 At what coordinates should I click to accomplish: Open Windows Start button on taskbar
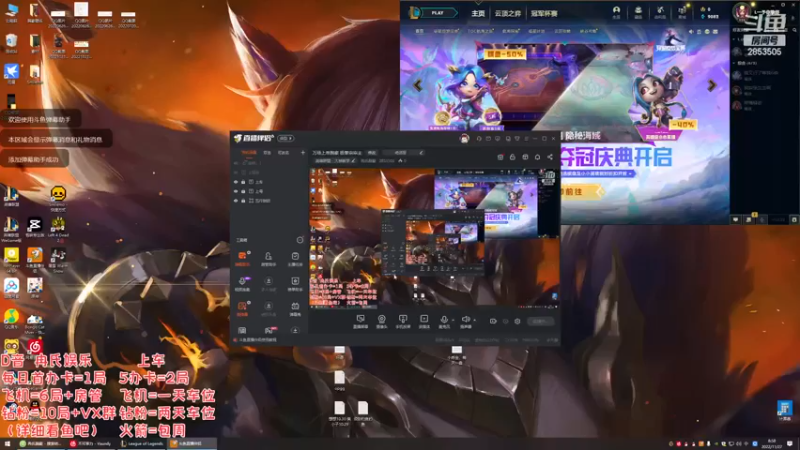[x=7, y=444]
